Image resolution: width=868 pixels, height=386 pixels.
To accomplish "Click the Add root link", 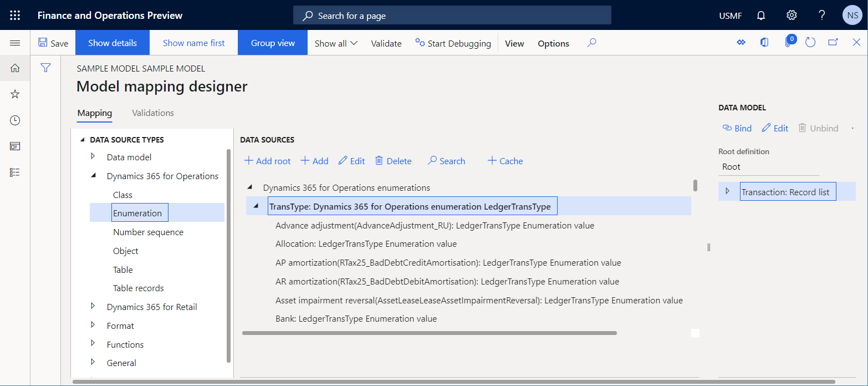I will pos(267,160).
